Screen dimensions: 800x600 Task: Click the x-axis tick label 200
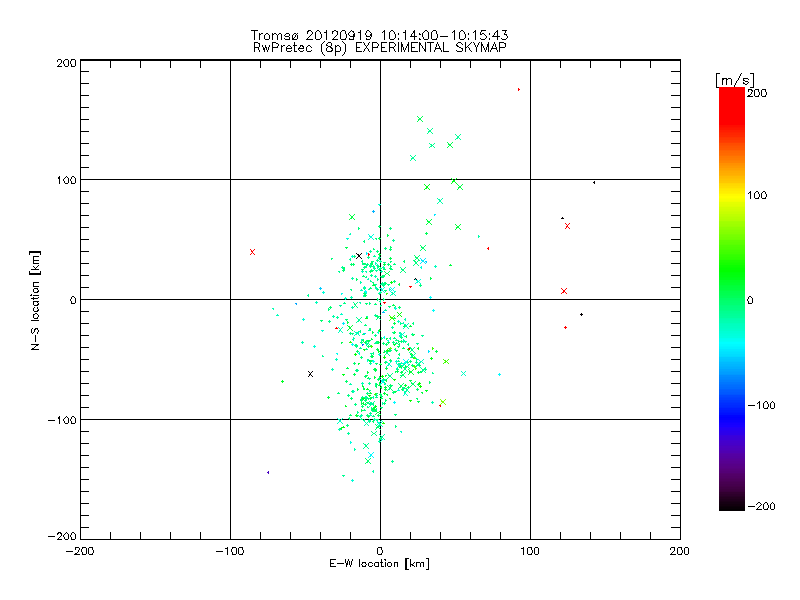click(679, 551)
